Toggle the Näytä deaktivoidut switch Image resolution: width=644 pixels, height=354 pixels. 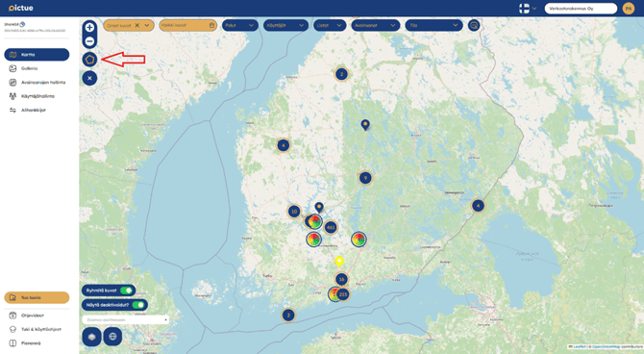pos(138,305)
